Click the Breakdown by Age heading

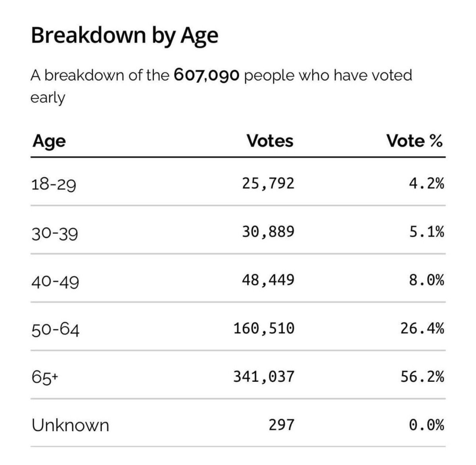pyautogui.click(x=125, y=36)
